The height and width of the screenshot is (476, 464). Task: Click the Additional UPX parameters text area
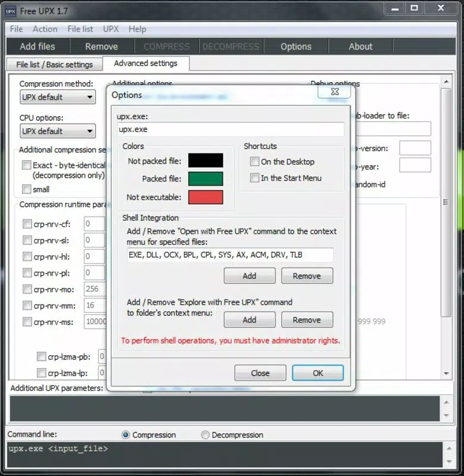[x=225, y=409]
